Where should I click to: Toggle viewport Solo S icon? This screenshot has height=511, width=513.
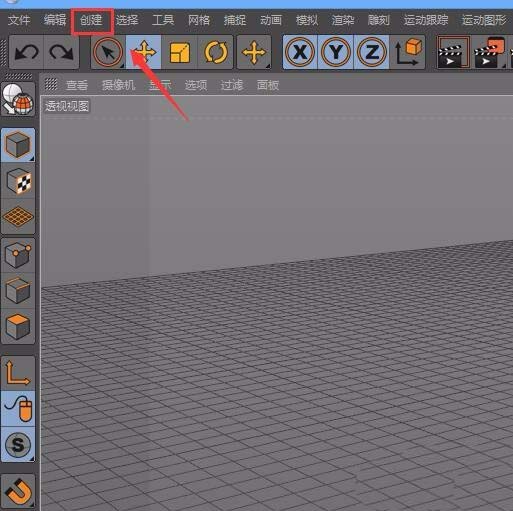[x=18, y=445]
